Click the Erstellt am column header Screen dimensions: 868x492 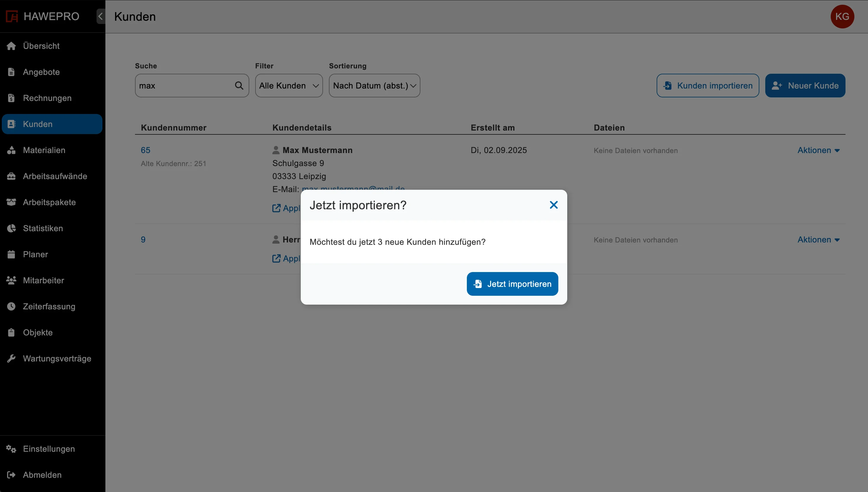(492, 128)
